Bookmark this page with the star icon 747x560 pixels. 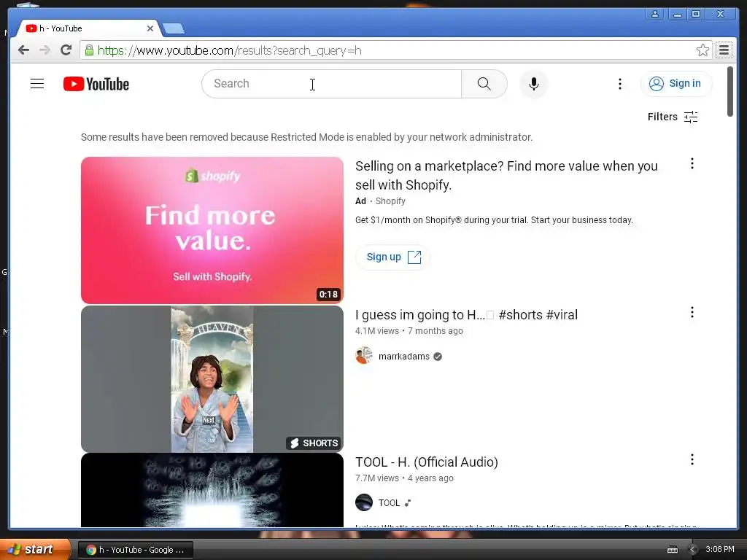coord(703,50)
